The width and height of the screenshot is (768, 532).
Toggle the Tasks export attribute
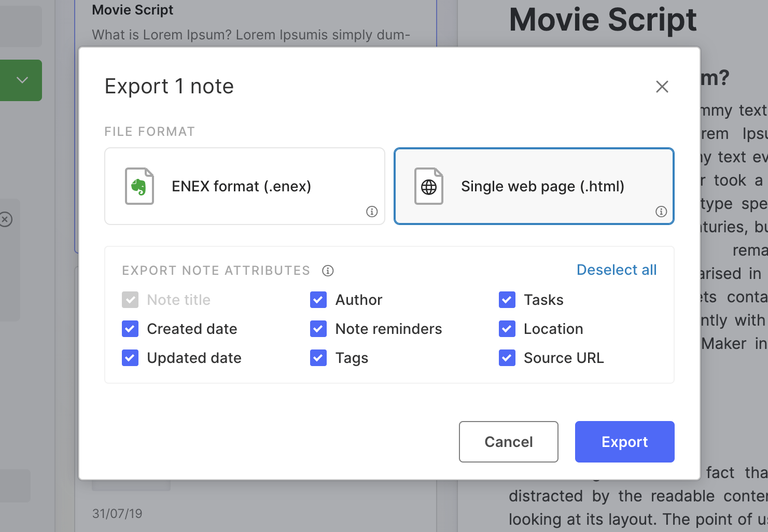pyautogui.click(x=507, y=300)
